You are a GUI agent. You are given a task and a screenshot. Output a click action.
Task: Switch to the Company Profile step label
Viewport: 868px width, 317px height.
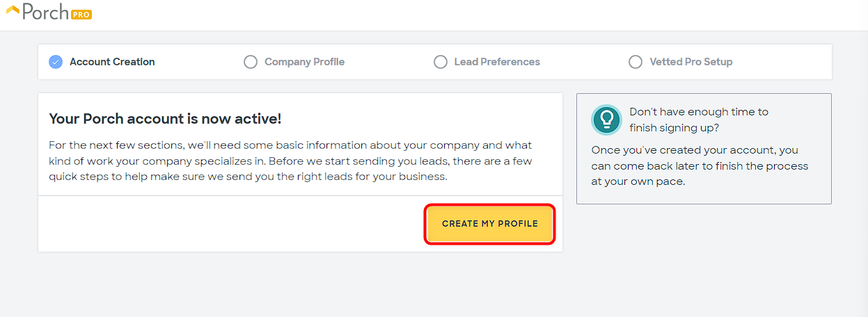(304, 62)
